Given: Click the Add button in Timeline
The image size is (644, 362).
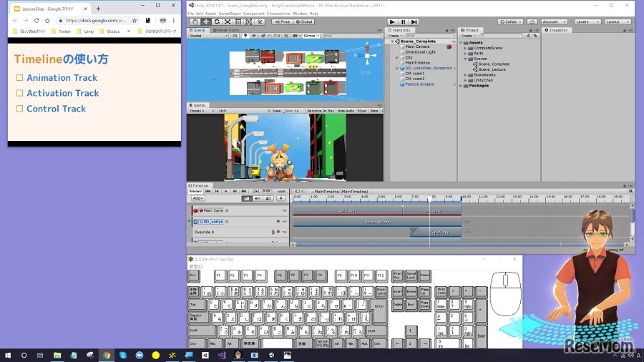Looking at the screenshot, I should [198, 198].
